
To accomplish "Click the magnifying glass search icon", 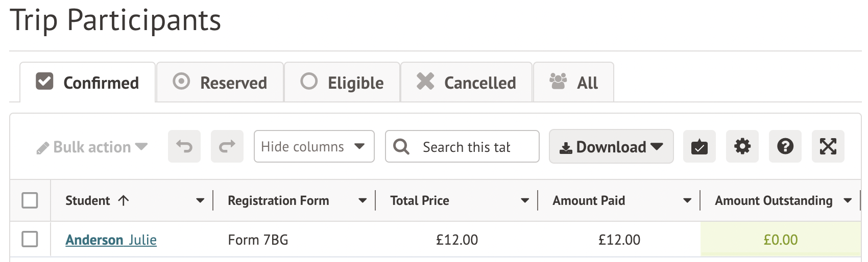I will point(401,147).
